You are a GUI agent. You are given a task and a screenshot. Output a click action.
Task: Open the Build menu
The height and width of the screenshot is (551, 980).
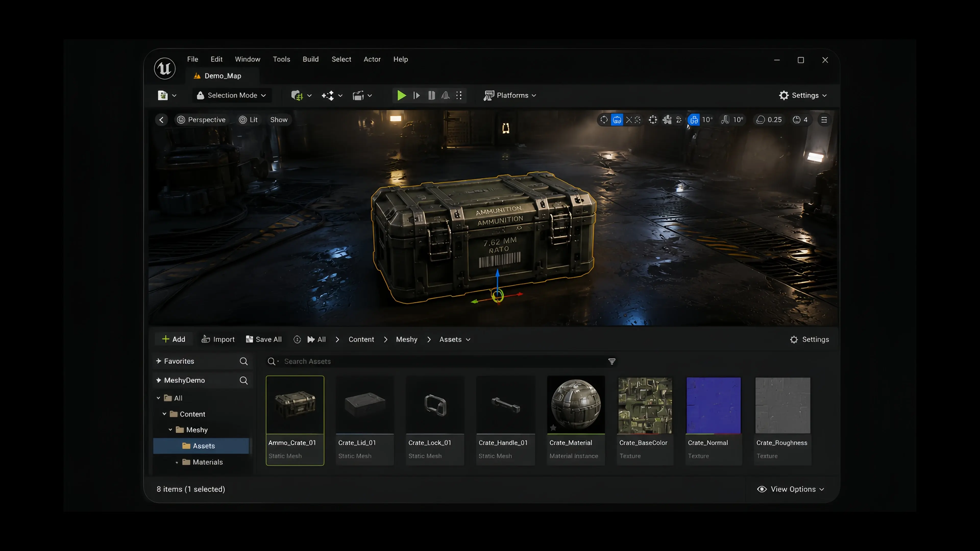[310, 59]
